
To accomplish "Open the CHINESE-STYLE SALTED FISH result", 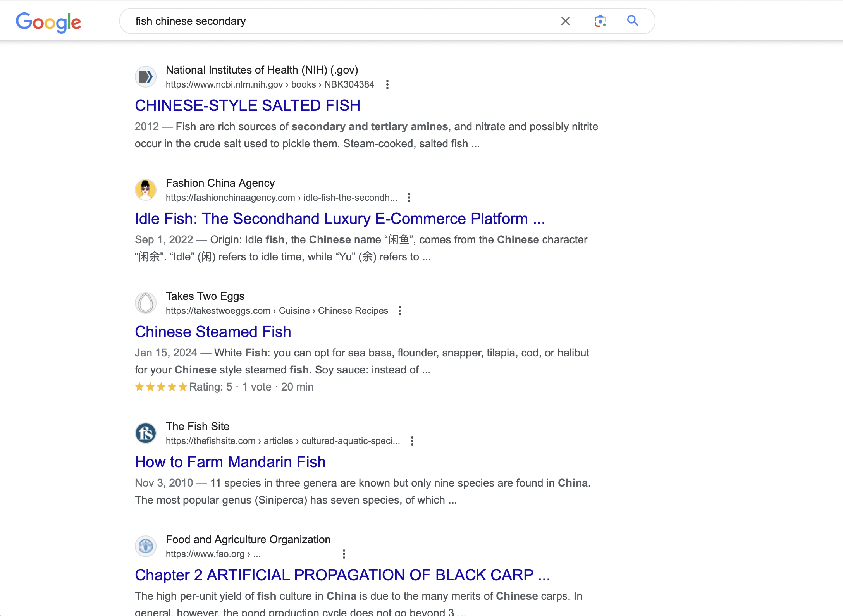I will click(x=247, y=105).
